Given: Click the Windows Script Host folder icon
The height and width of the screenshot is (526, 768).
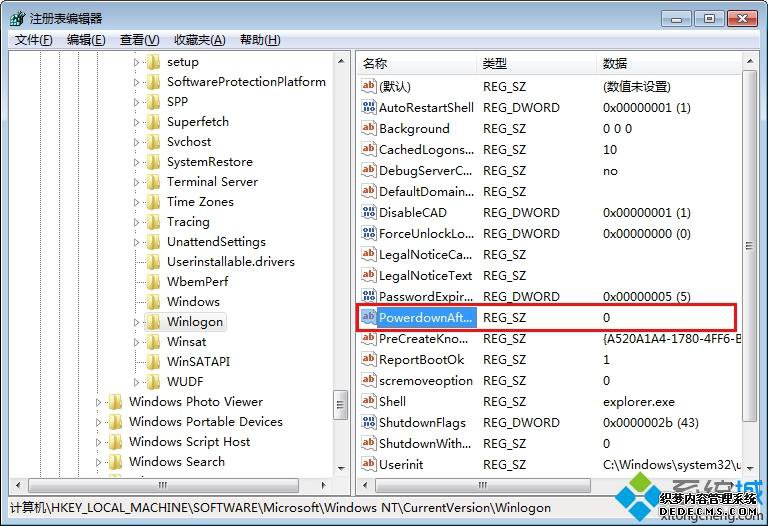Looking at the screenshot, I should point(115,442).
